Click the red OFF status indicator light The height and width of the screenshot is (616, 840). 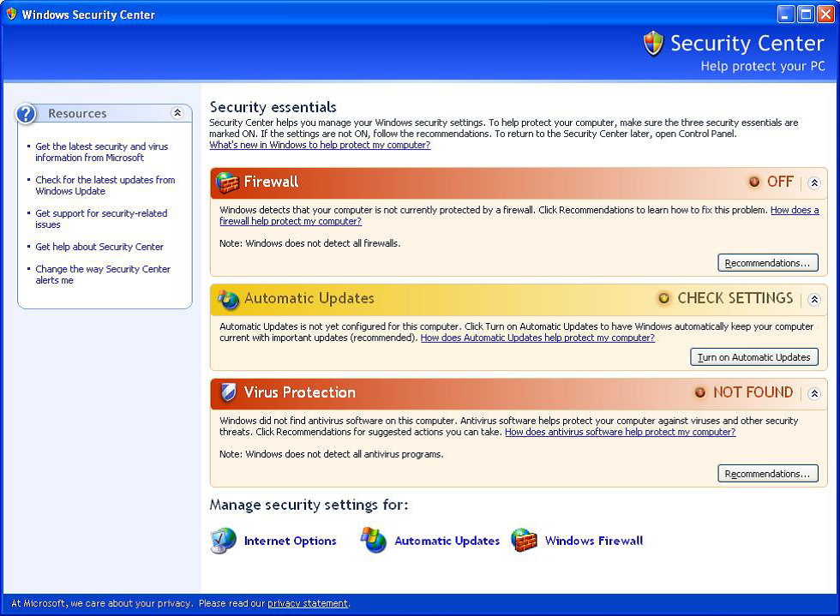click(x=754, y=182)
